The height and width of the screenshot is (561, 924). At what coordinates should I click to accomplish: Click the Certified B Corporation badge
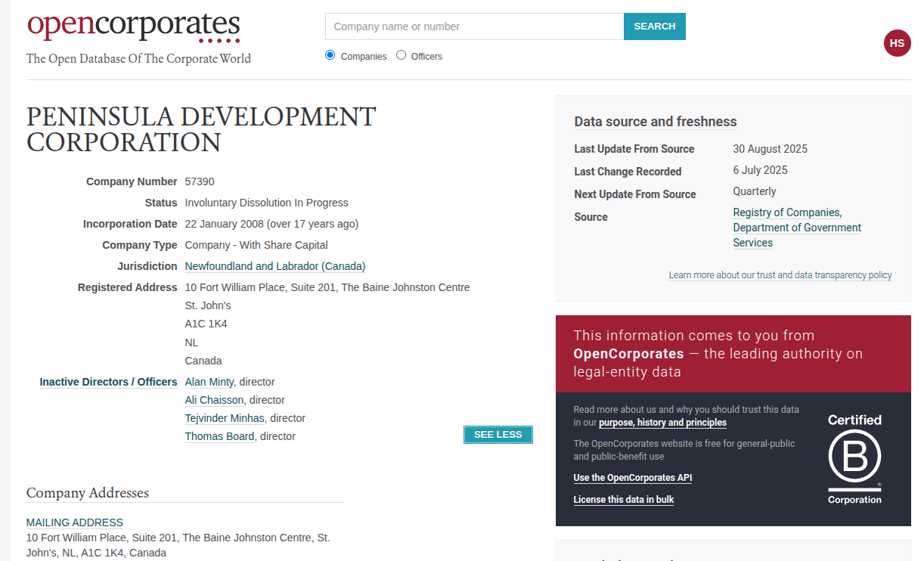point(854,459)
